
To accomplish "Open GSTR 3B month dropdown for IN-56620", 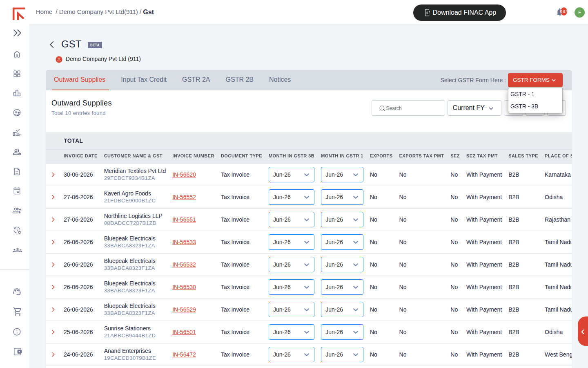I will (291, 175).
